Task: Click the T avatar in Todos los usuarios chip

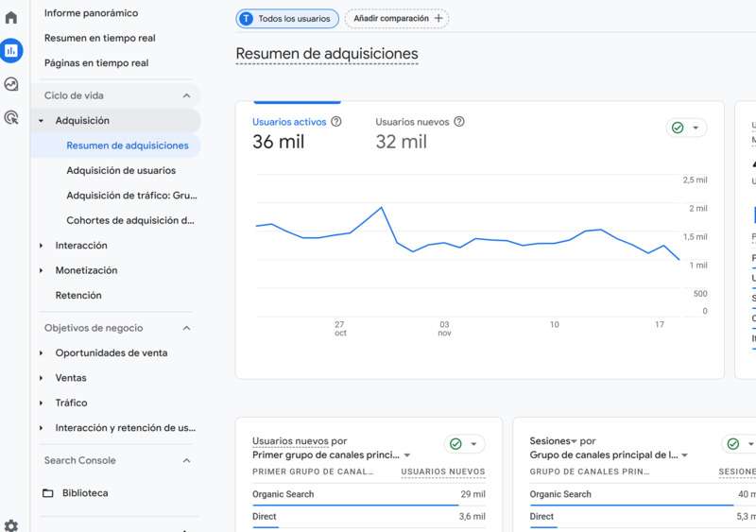Action: [247, 19]
